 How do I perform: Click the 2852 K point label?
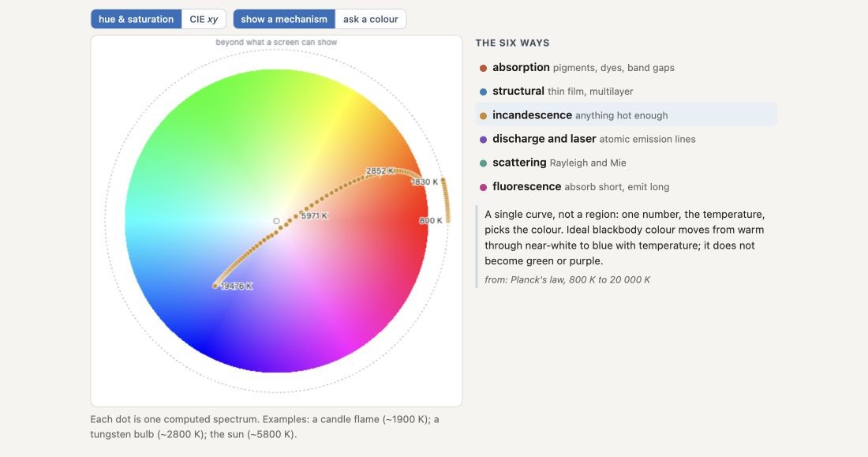(380, 171)
